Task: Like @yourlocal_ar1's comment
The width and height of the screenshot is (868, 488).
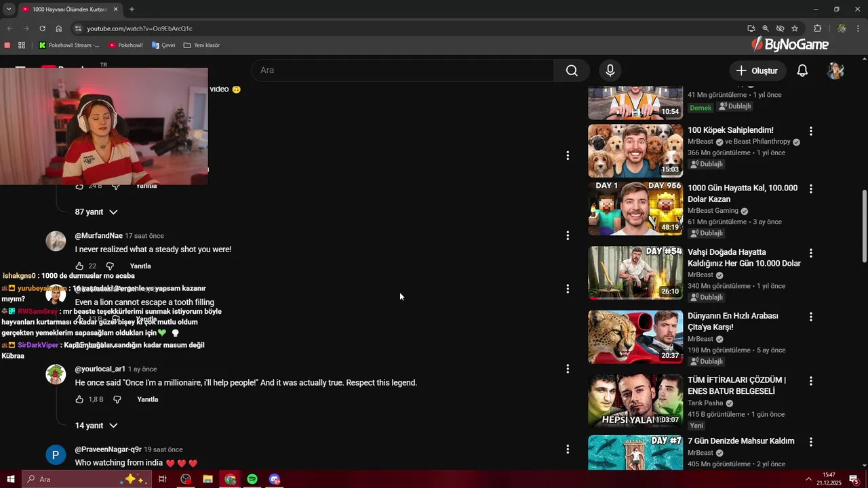Action: coord(79,400)
